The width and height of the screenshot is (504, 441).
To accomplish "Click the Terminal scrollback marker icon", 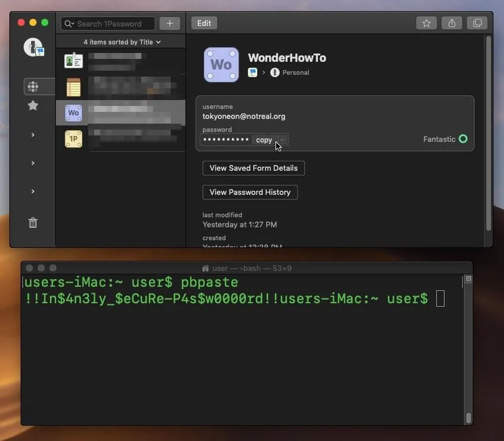I will pos(469,278).
